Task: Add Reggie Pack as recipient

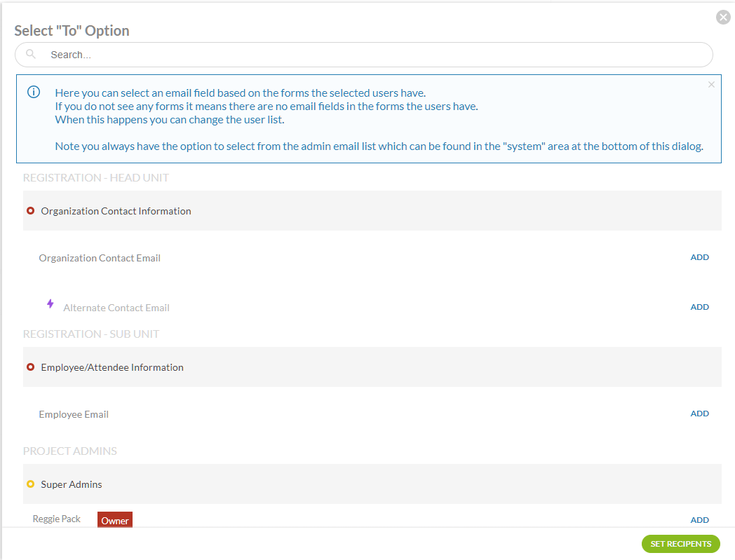Action: point(699,520)
